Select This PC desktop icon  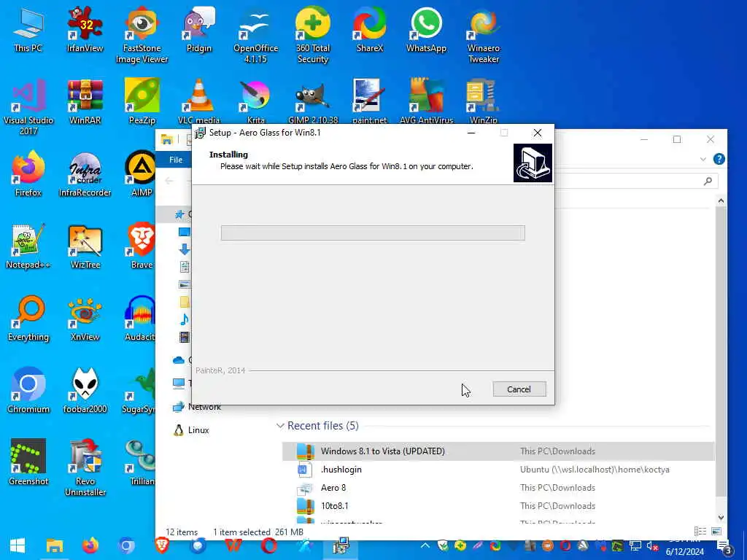click(28, 29)
